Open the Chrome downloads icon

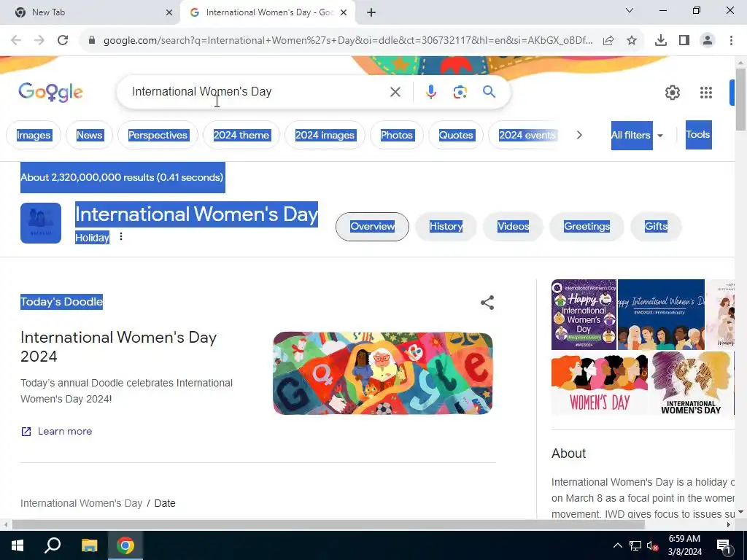[661, 41]
